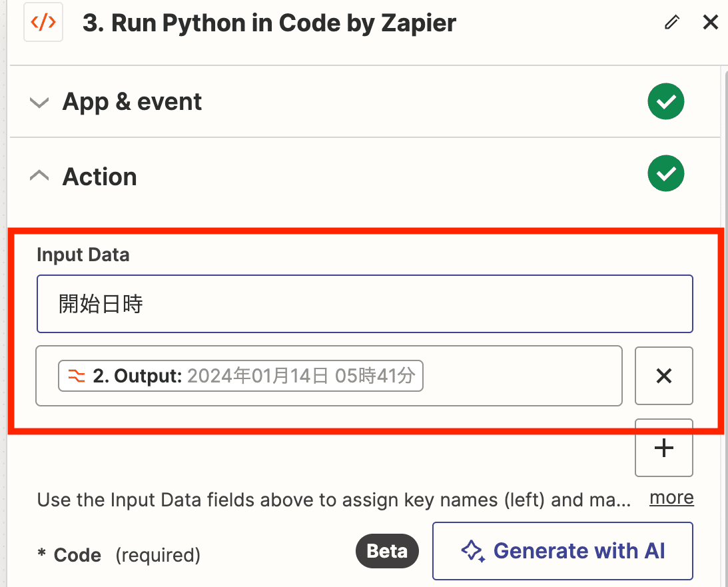Click the sparkle icon in Generate with AI
Viewport: 728px width, 587px height.
(x=473, y=551)
